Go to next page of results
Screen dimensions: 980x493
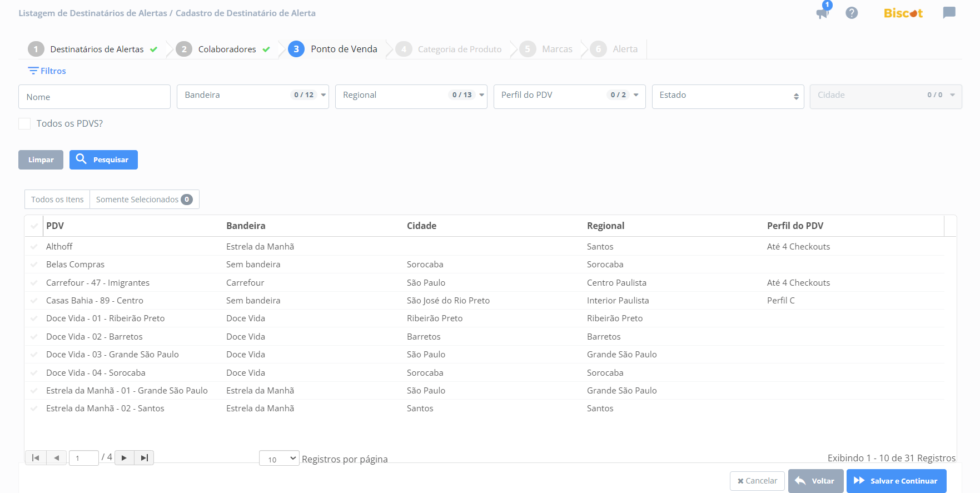coord(124,457)
